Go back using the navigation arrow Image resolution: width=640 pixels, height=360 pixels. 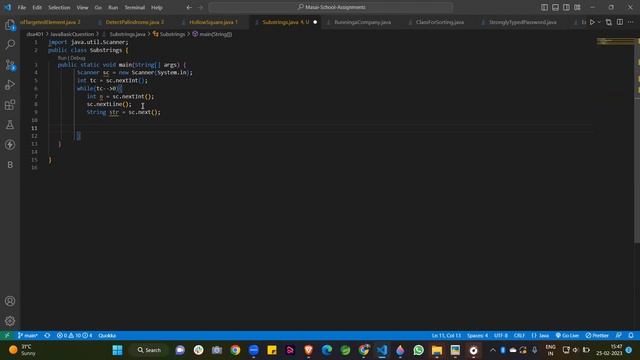(x=189, y=7)
